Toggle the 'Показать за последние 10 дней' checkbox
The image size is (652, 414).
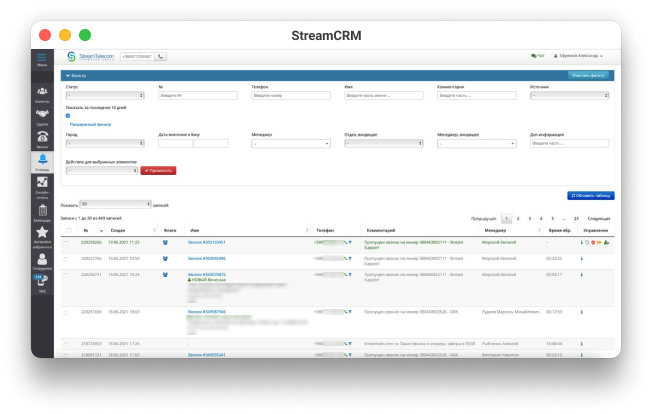point(68,115)
